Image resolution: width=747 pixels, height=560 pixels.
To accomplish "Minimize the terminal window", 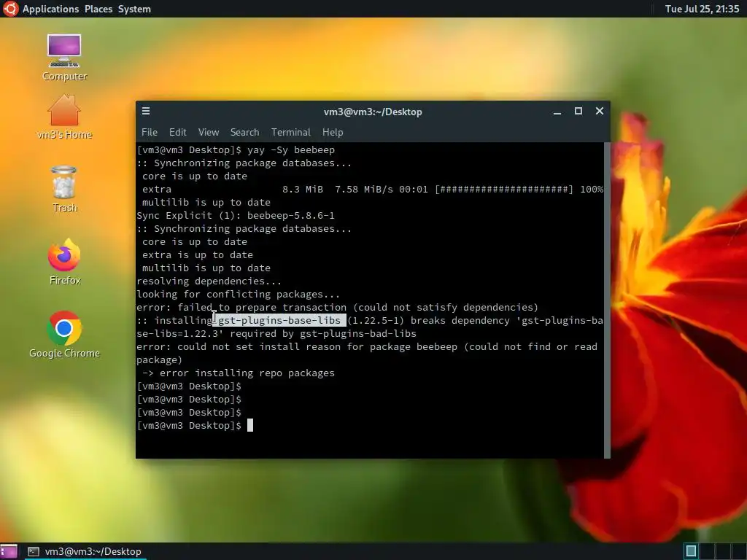I will coord(557,112).
